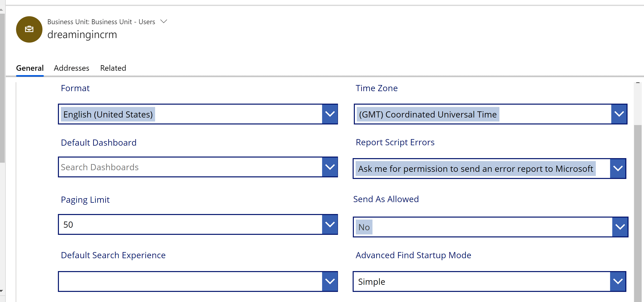Screen dimensions: 644x302
Task: Open the Time Zone dropdown
Action: click(x=619, y=114)
